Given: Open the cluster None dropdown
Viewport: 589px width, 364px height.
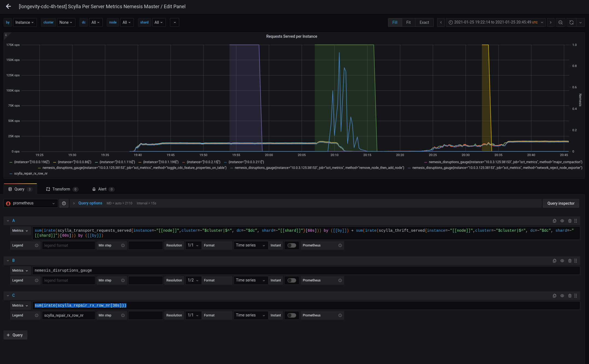Looking at the screenshot, I should 66,22.
